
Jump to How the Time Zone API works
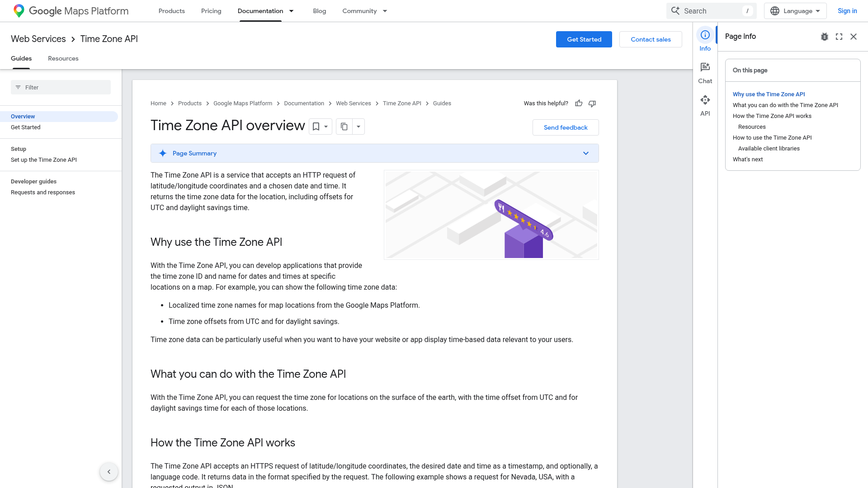tap(772, 116)
